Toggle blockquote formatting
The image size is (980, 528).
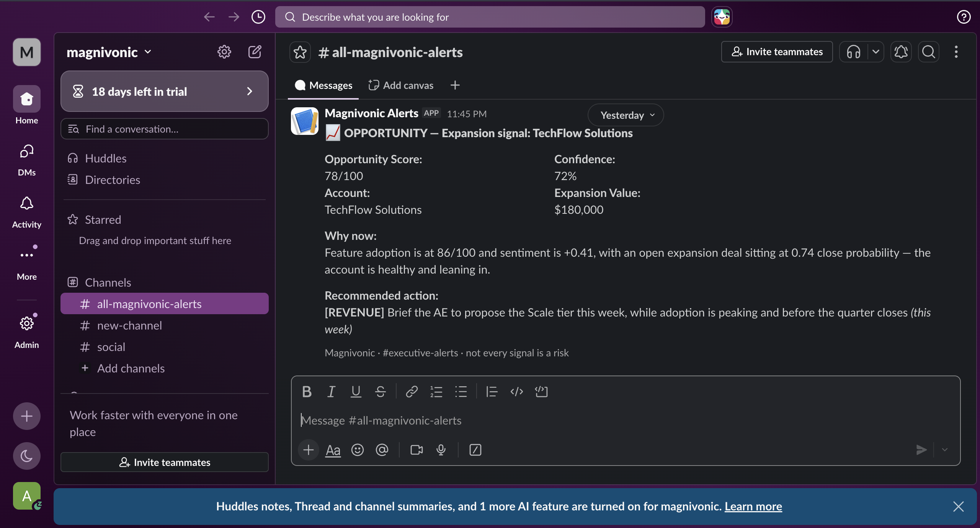click(x=492, y=392)
